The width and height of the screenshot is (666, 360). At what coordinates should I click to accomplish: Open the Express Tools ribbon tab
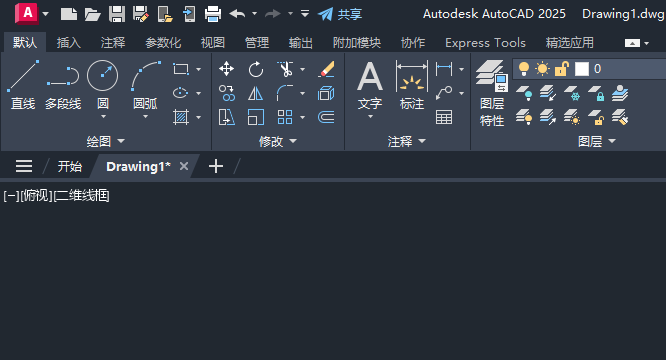pos(485,43)
